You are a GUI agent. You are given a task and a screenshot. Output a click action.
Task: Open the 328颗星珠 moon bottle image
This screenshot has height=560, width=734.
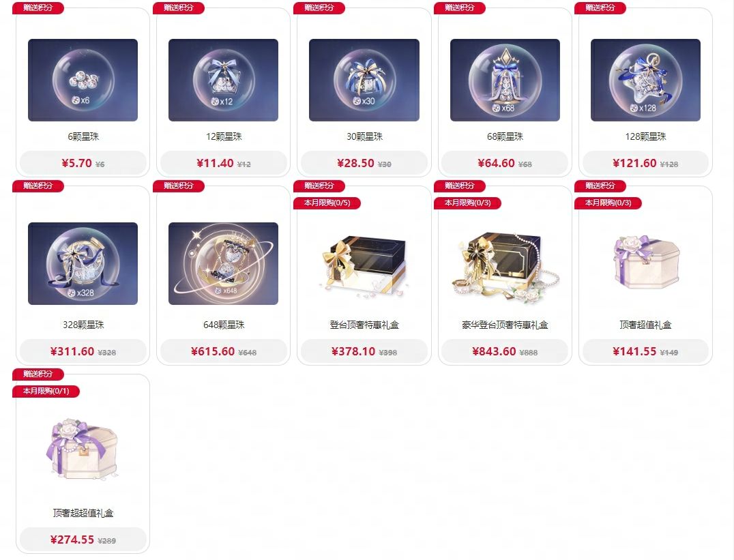83,263
